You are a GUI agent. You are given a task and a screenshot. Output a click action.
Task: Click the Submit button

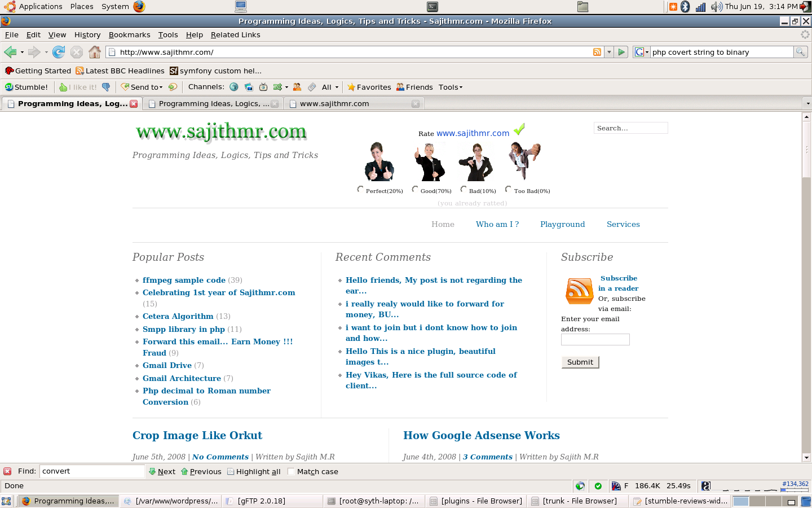point(580,362)
